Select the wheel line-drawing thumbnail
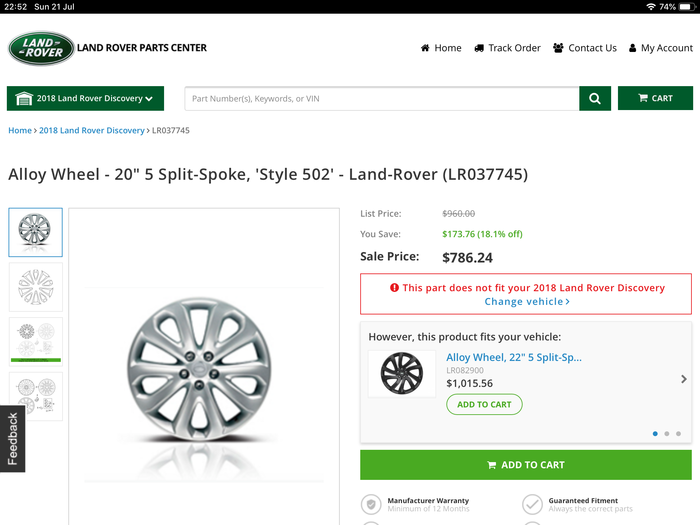The height and width of the screenshot is (525, 700). (35, 287)
